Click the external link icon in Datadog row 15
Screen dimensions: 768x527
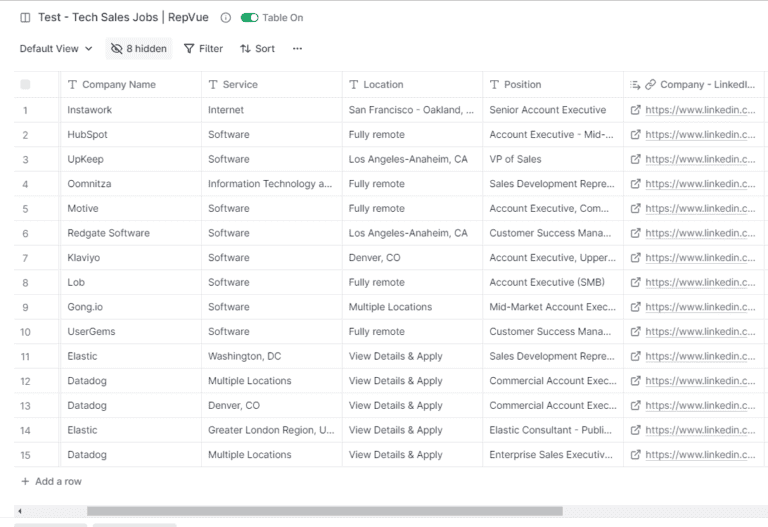coord(635,455)
